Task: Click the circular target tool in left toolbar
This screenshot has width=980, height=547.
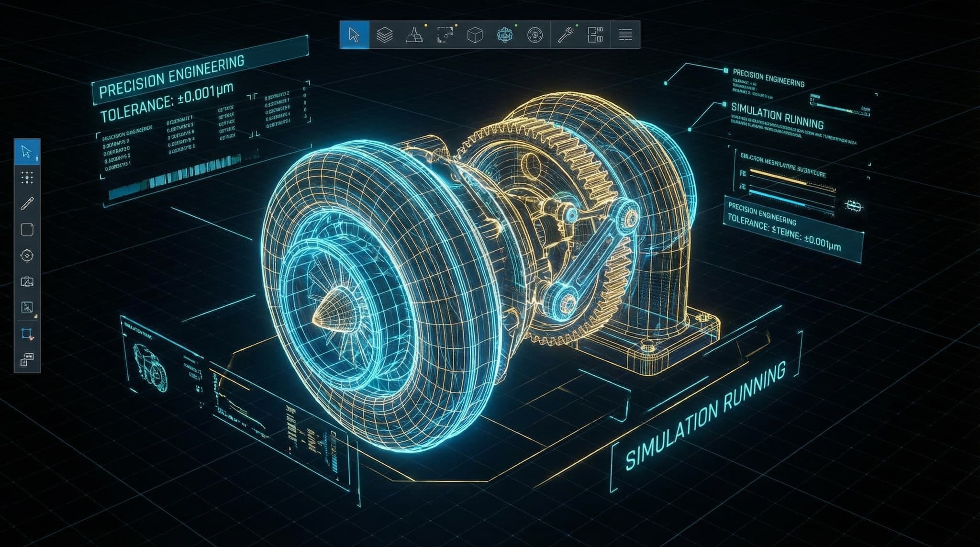Action: (x=27, y=256)
